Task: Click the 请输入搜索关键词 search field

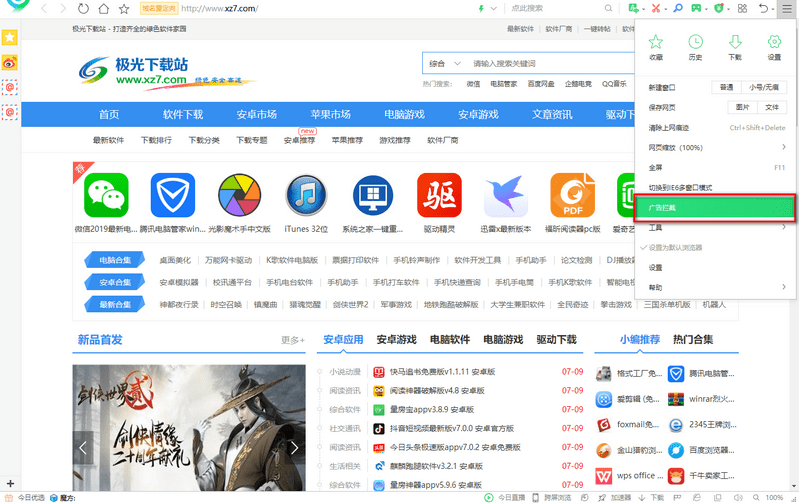Action: coord(550,64)
